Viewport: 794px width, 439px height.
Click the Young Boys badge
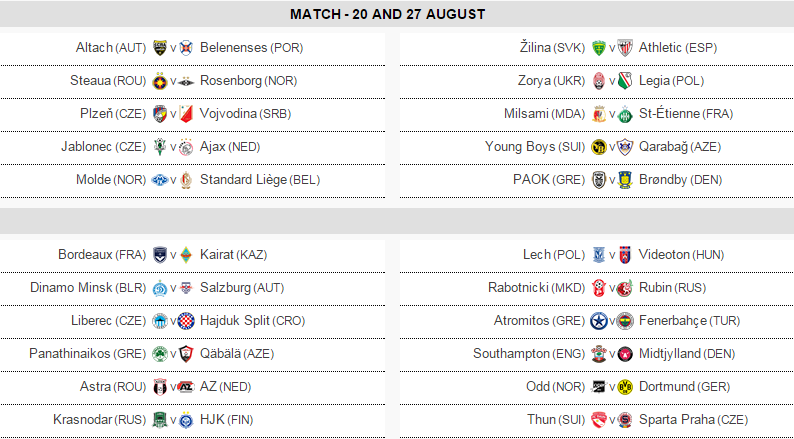tap(599, 147)
